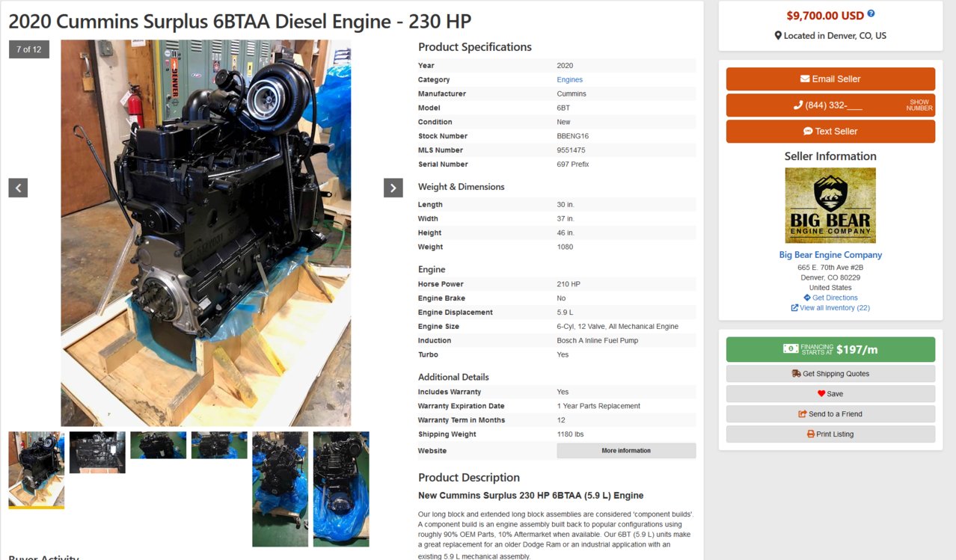The height and width of the screenshot is (560, 956).
Task: Print the listing
Action: click(x=830, y=434)
